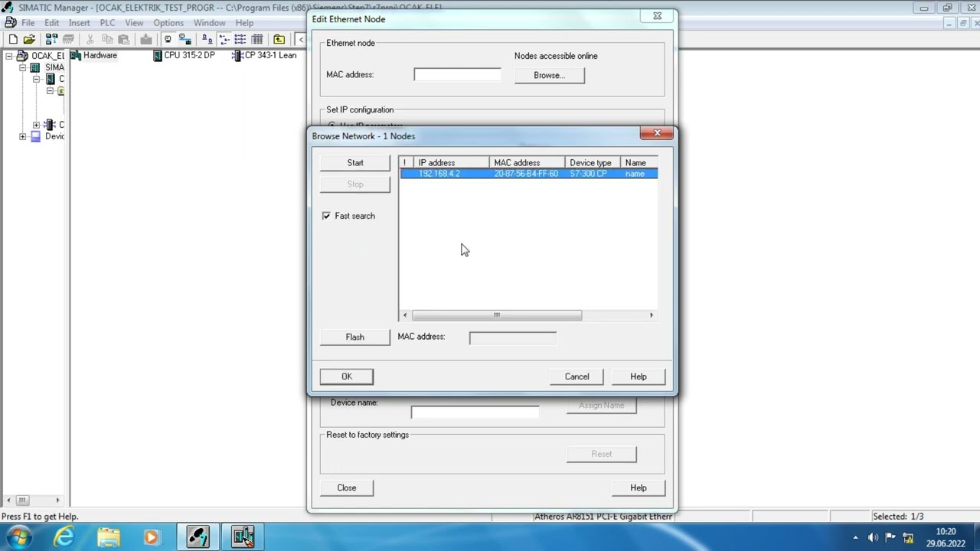Click the Download to PLC icon
The height and width of the screenshot is (551, 980).
coord(146,40)
